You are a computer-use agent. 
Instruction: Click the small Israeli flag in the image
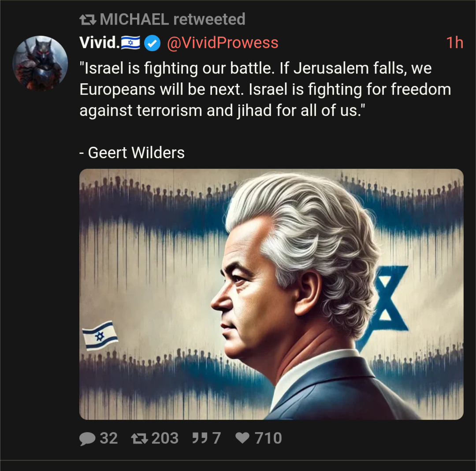click(100, 336)
